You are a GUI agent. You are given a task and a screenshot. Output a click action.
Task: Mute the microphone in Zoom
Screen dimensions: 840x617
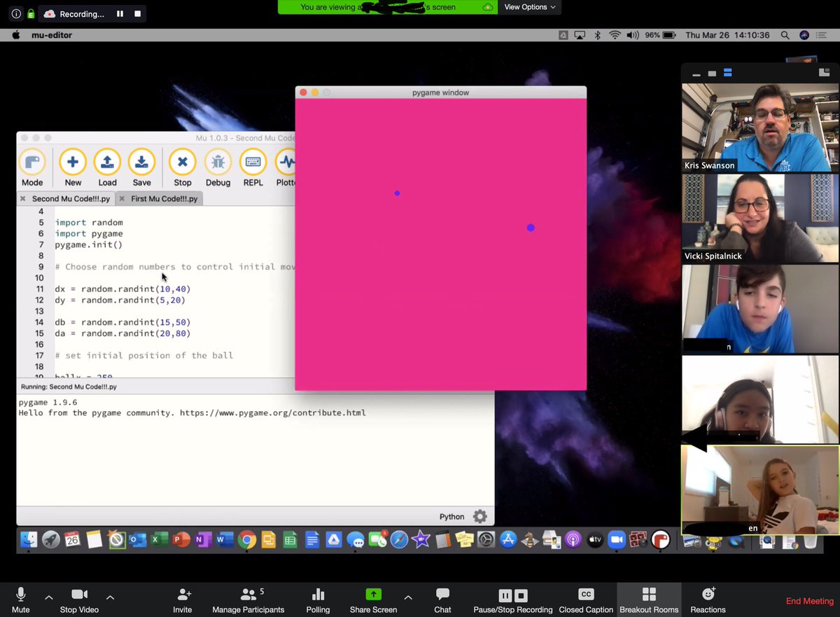pyautogui.click(x=21, y=600)
